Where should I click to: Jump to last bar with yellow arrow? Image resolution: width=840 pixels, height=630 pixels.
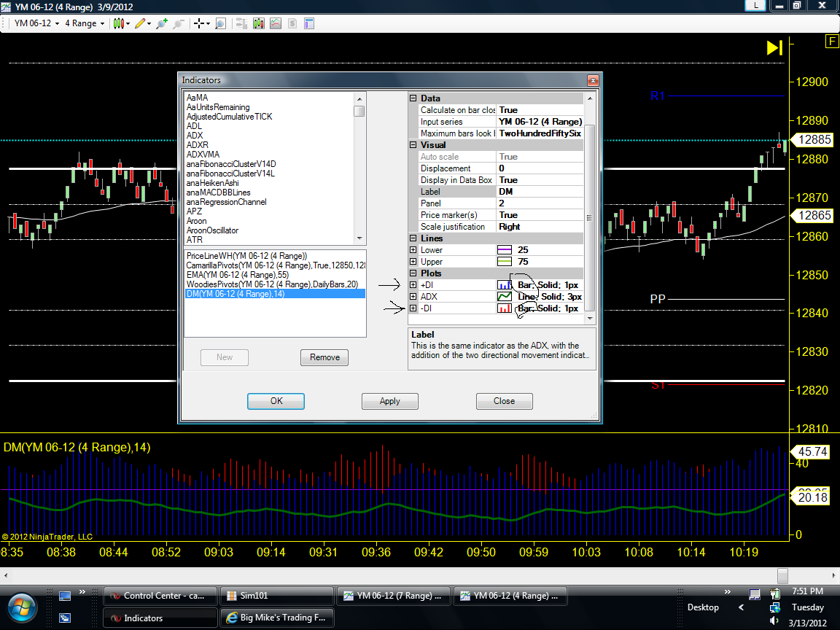coord(774,47)
